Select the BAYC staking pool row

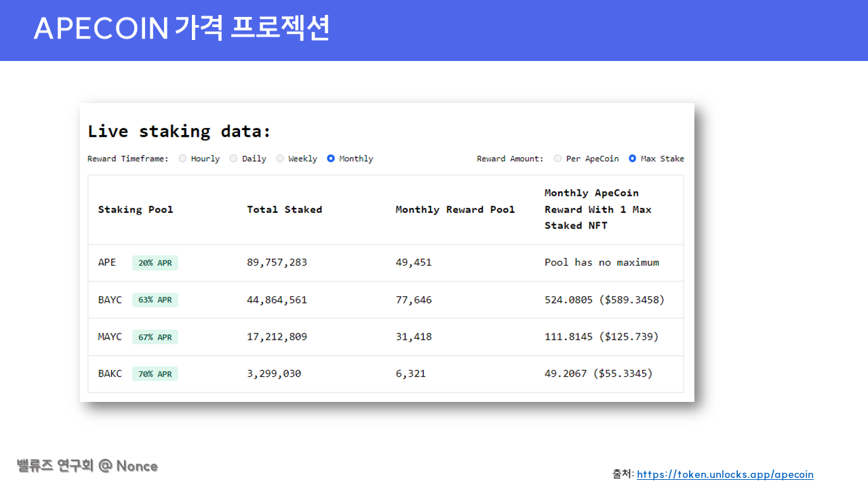point(109,300)
